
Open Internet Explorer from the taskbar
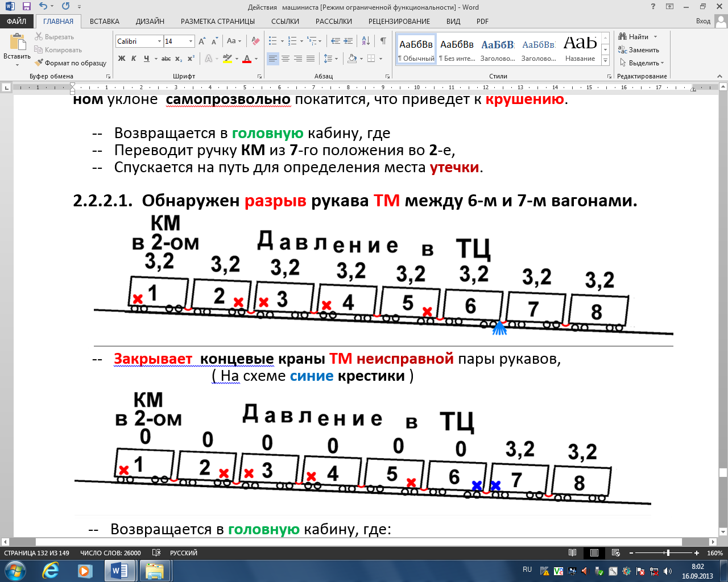click(x=51, y=570)
